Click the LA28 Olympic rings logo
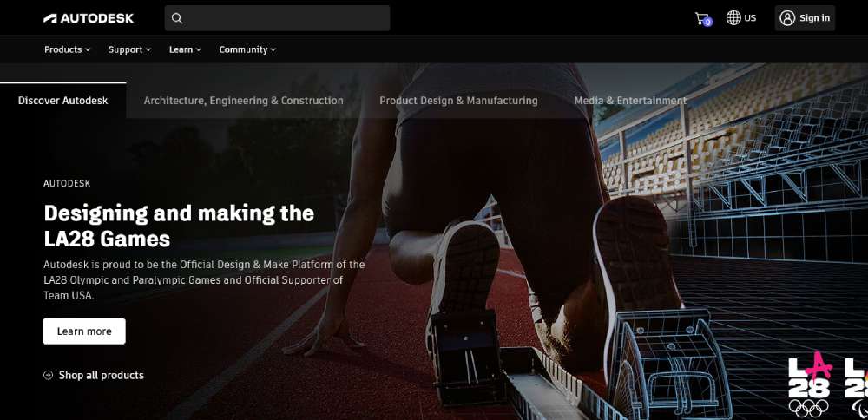This screenshot has width=868, height=420. (809, 385)
